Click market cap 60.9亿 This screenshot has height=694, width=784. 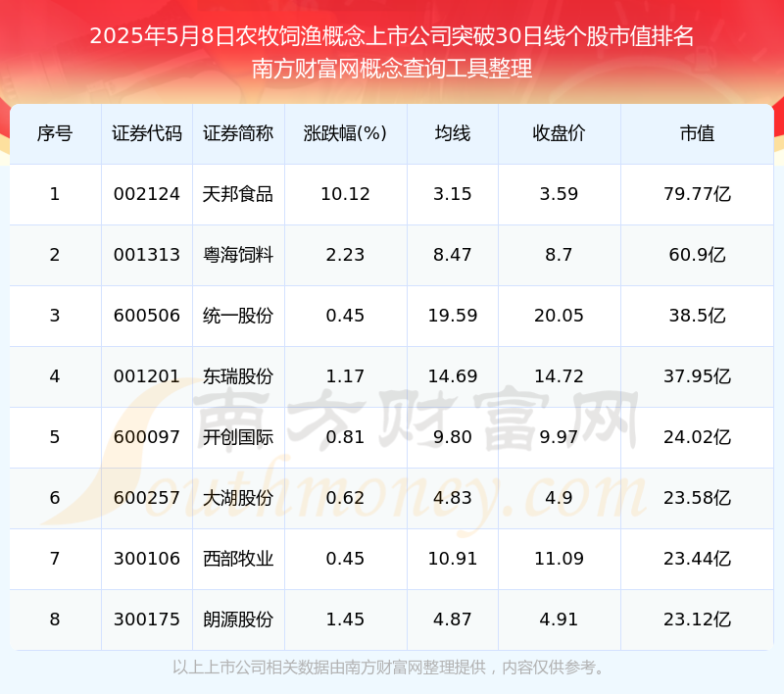(x=697, y=255)
